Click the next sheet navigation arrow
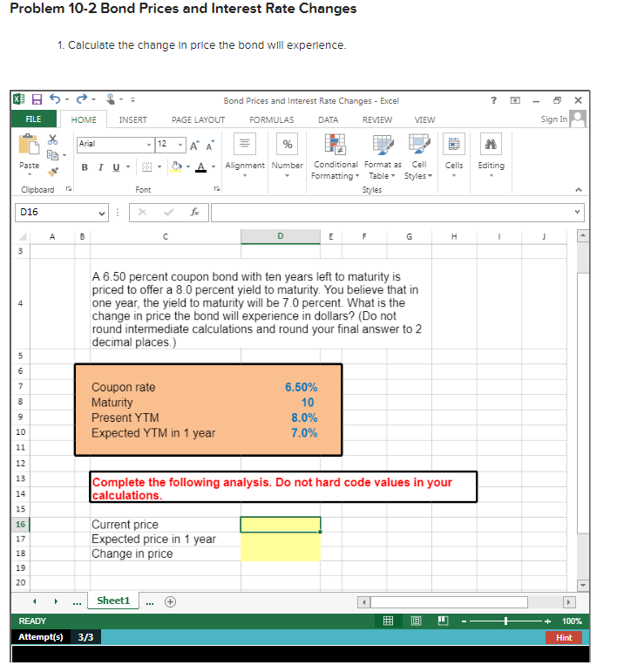617x672 pixels. (x=56, y=601)
